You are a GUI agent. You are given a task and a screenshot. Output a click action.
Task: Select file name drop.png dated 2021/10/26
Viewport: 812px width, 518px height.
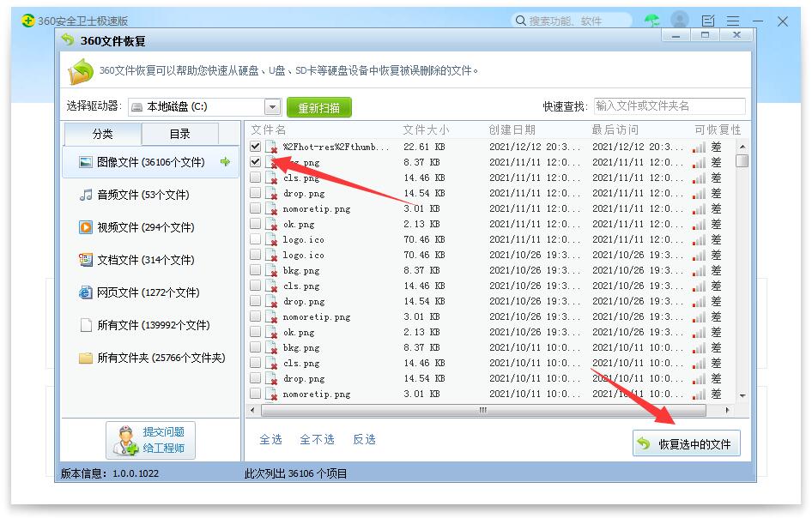click(304, 301)
